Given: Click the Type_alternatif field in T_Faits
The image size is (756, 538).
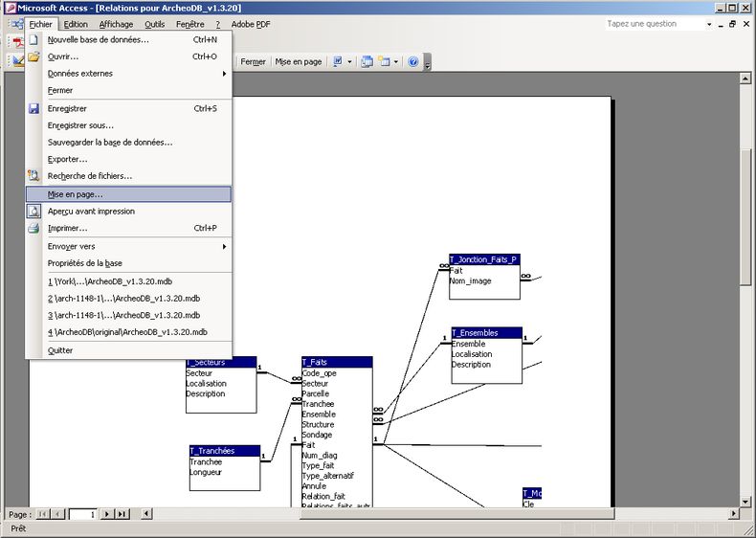Looking at the screenshot, I should [328, 476].
